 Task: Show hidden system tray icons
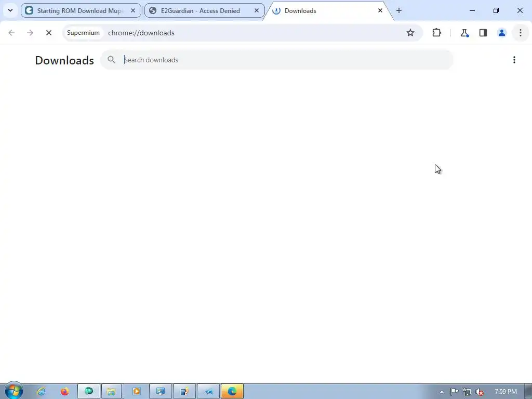(442, 392)
